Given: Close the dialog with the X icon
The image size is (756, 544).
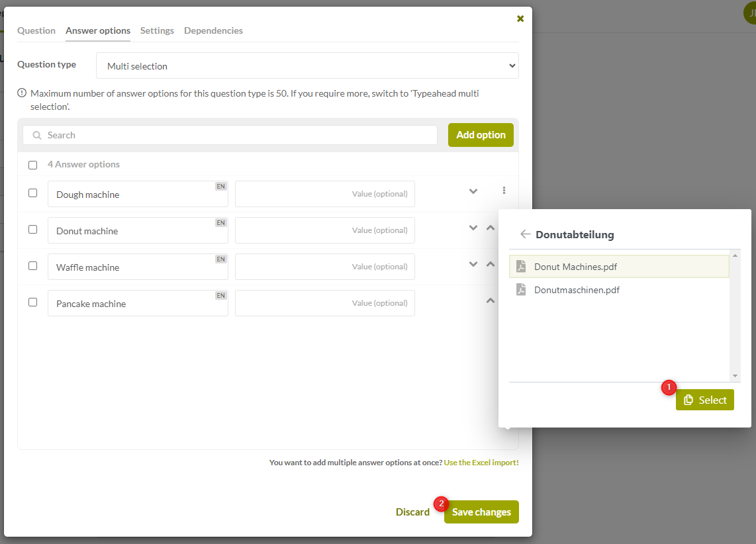Looking at the screenshot, I should pyautogui.click(x=520, y=19).
